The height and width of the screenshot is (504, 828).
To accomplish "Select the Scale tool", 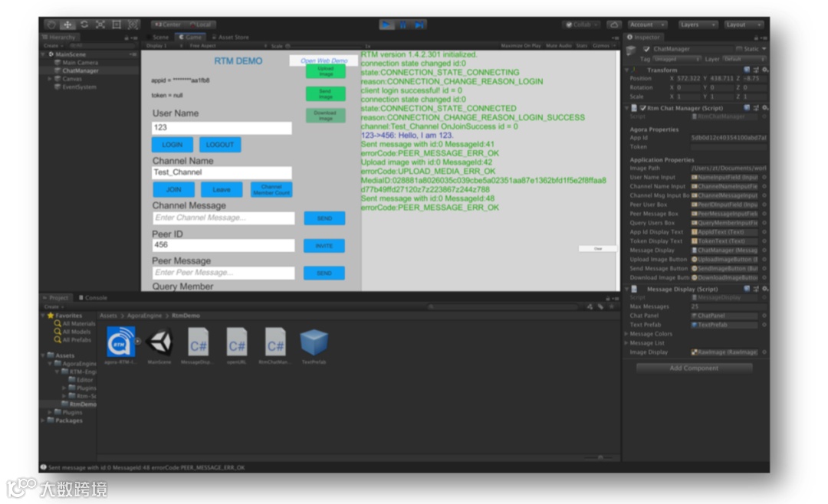I will click(100, 25).
